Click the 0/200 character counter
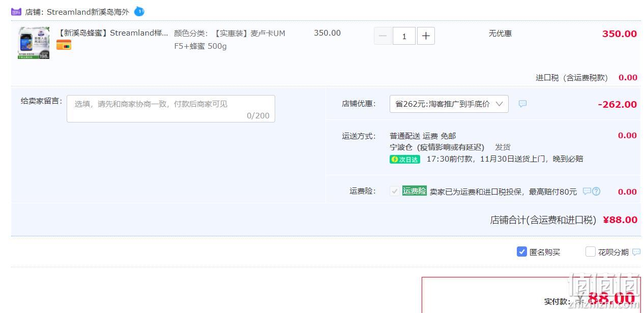 click(258, 116)
